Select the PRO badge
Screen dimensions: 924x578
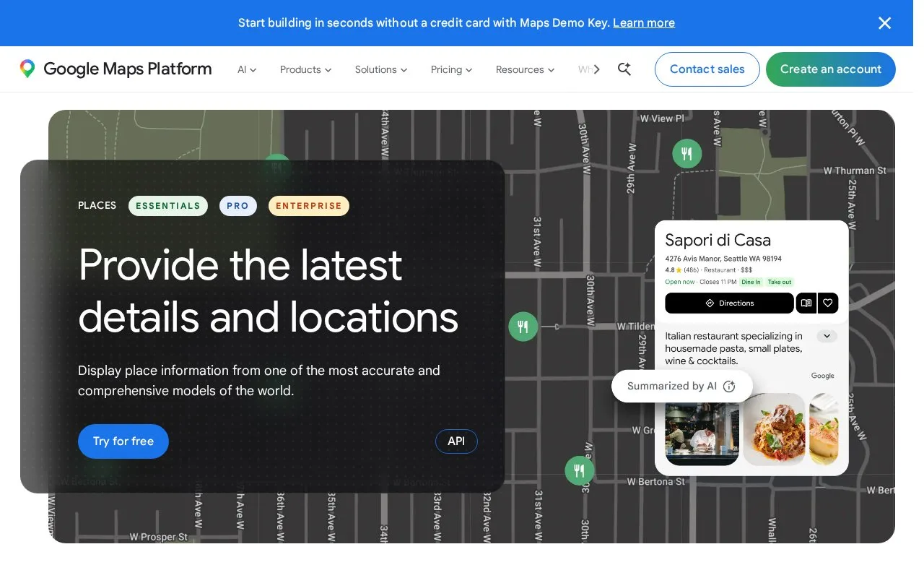coord(237,206)
